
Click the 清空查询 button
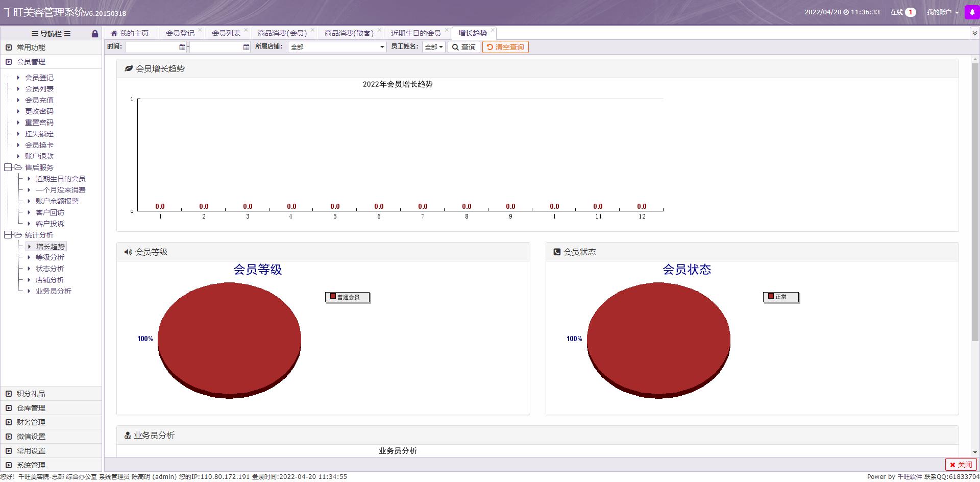(505, 47)
